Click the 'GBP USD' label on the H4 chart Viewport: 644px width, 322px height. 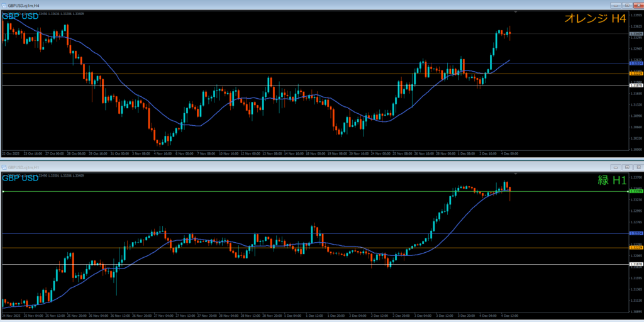click(20, 16)
